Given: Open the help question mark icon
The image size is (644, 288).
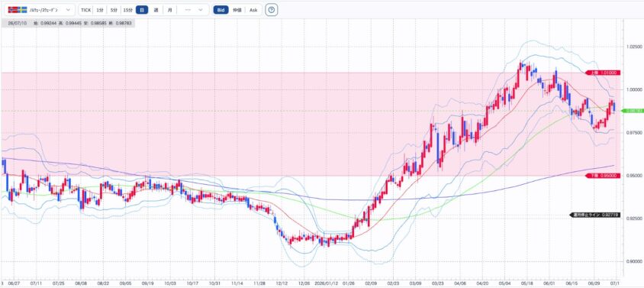Looking at the screenshot, I should [272, 10].
